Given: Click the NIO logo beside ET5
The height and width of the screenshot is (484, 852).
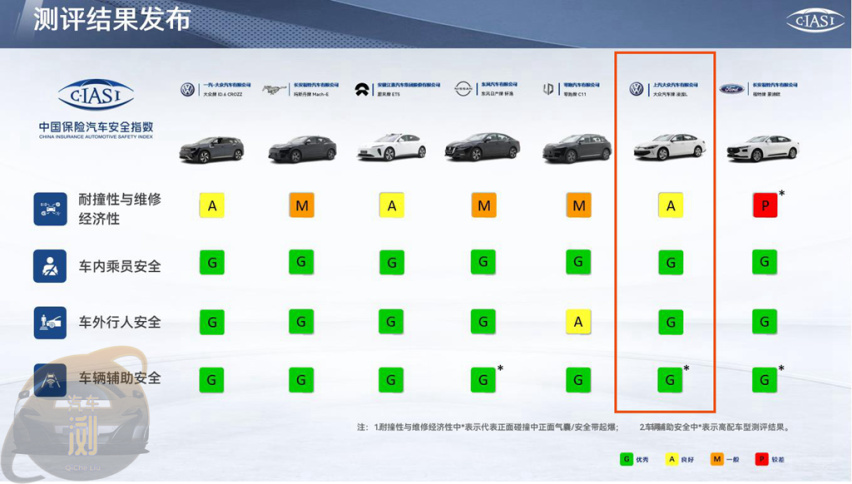Looking at the screenshot, I should [362, 90].
